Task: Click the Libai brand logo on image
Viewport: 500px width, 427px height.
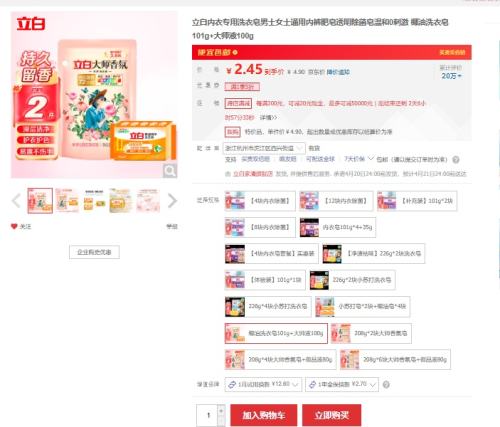Action: pyautogui.click(x=31, y=24)
